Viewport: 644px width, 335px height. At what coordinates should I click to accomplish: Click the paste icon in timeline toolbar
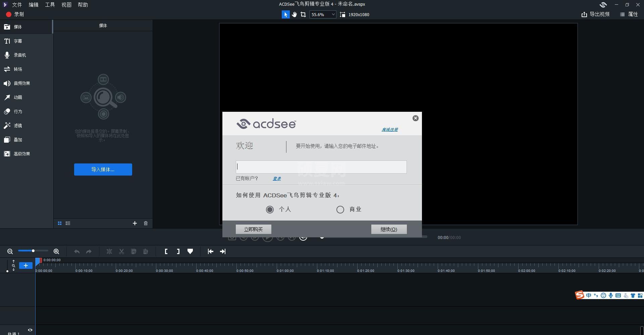pyautogui.click(x=146, y=251)
